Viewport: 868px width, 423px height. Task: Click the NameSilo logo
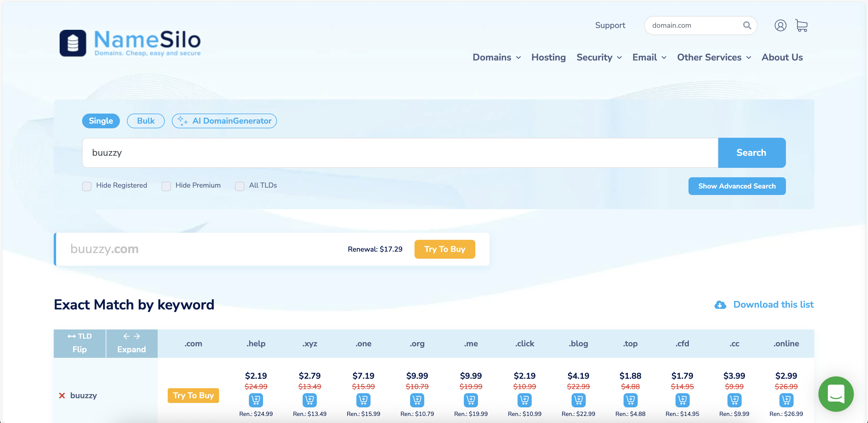[x=130, y=43]
